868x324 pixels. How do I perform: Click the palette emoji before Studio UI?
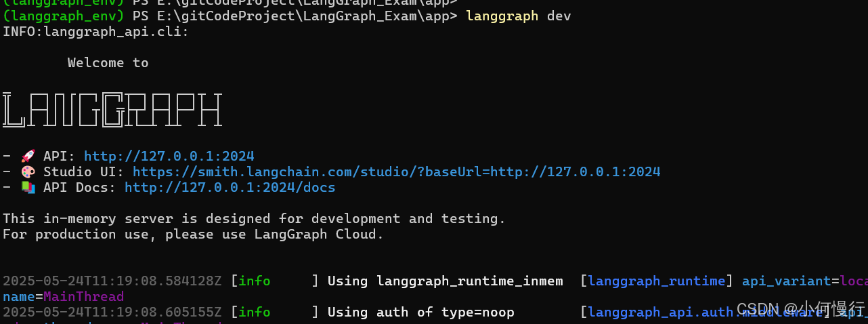coord(28,171)
